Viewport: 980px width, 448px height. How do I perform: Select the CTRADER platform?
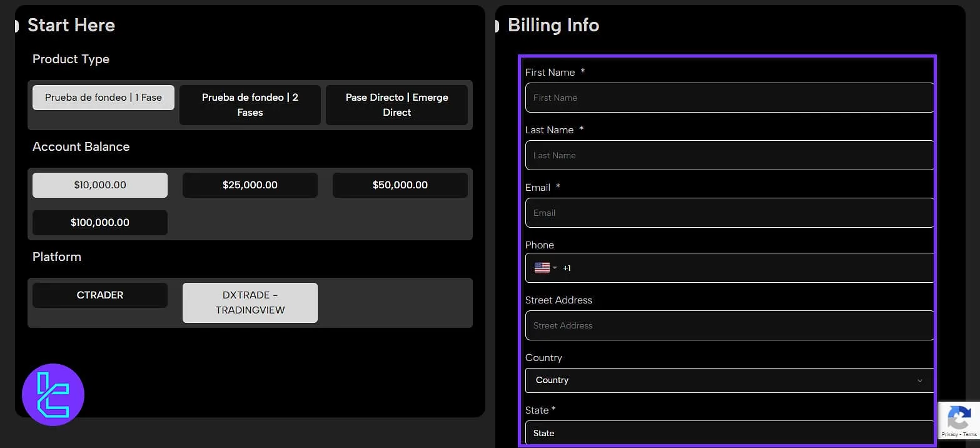(x=99, y=295)
